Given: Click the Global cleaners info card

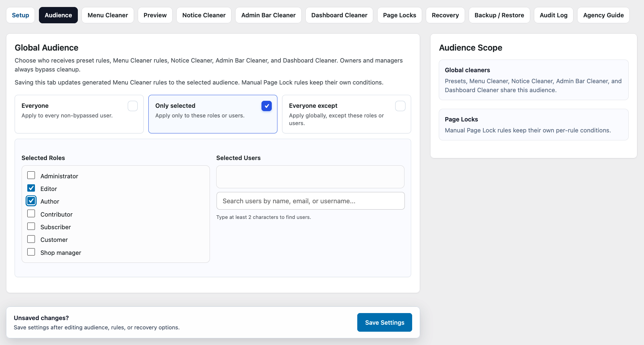Looking at the screenshot, I should [534, 80].
